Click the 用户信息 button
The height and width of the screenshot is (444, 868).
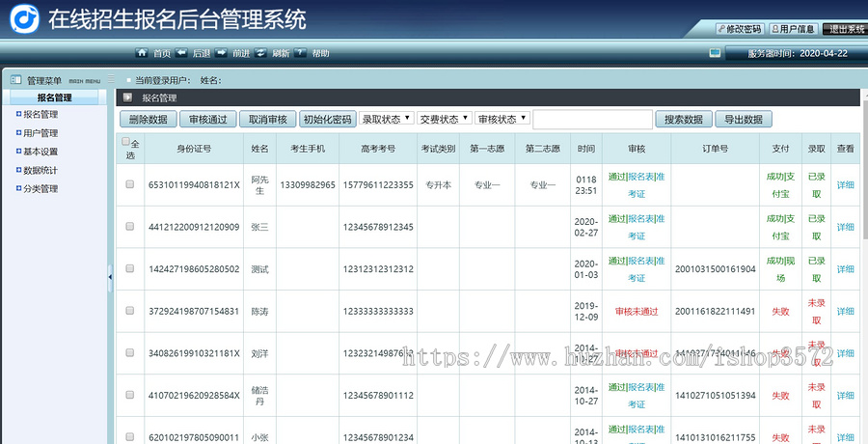coord(794,29)
